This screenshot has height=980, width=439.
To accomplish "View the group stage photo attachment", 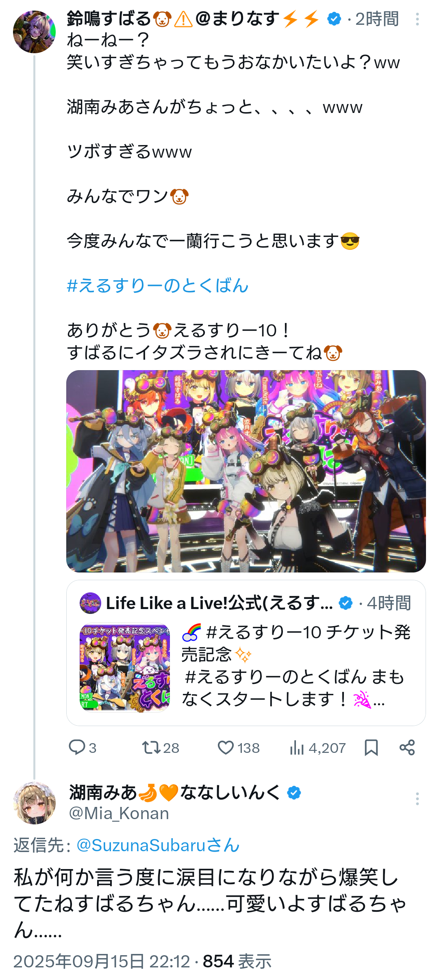I will point(246,471).
